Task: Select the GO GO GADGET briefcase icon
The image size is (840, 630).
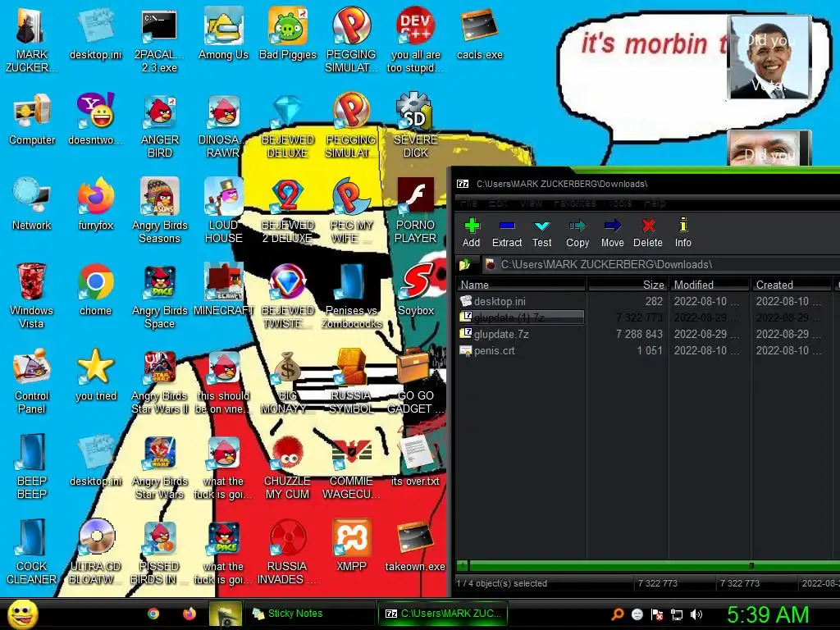Action: (416, 381)
